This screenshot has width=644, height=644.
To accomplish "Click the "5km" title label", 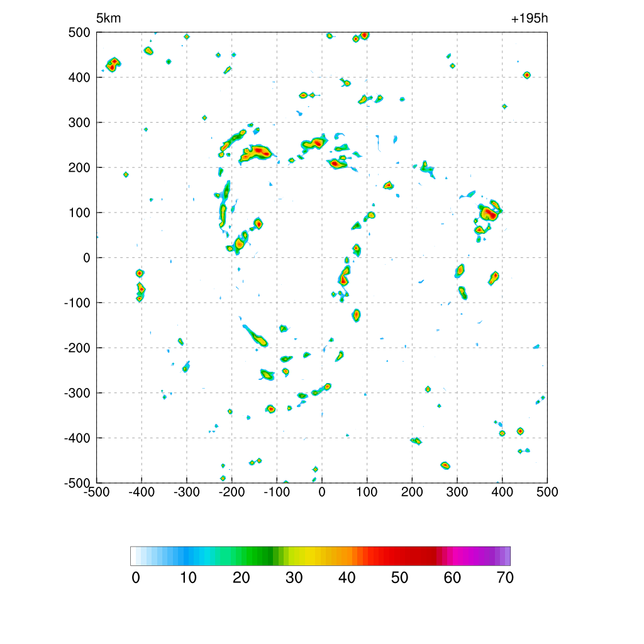I will coord(108,18).
